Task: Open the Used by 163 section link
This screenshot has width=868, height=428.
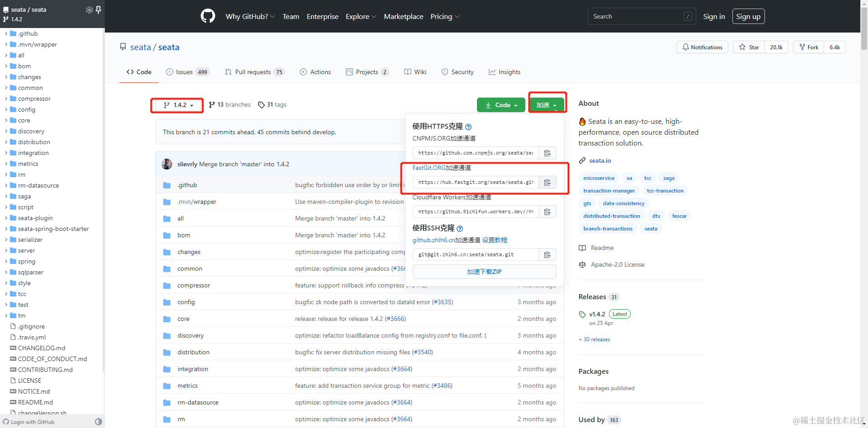Action: click(x=599, y=420)
